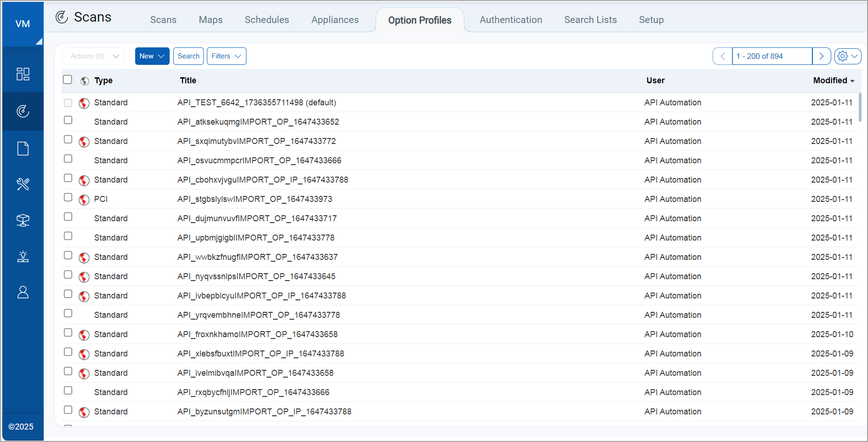Open the Search Lists tab
This screenshot has width=868, height=442.
[590, 20]
